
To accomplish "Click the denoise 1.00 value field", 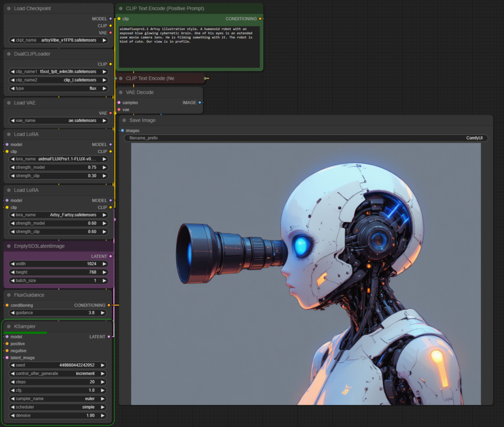I will (x=58, y=415).
